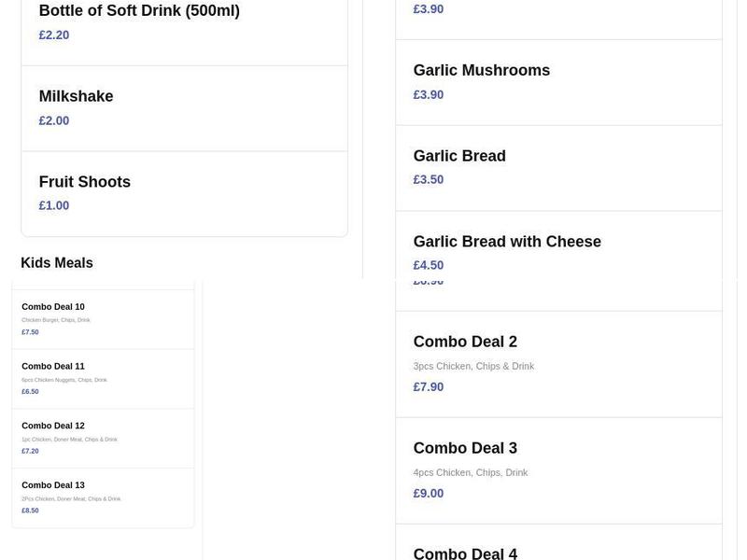Click the Garlic Bread menu entry
The width and height of the screenshot is (747, 560).
(459, 155)
